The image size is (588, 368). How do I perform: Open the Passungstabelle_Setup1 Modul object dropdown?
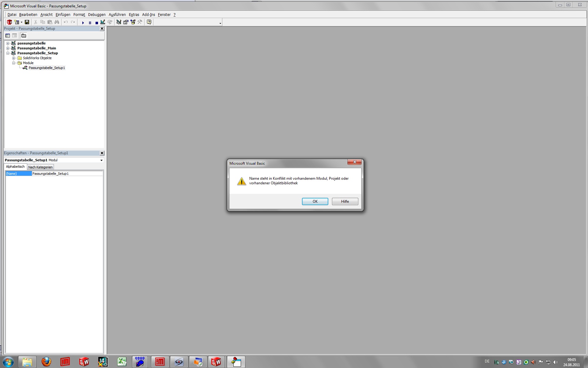[x=101, y=160]
